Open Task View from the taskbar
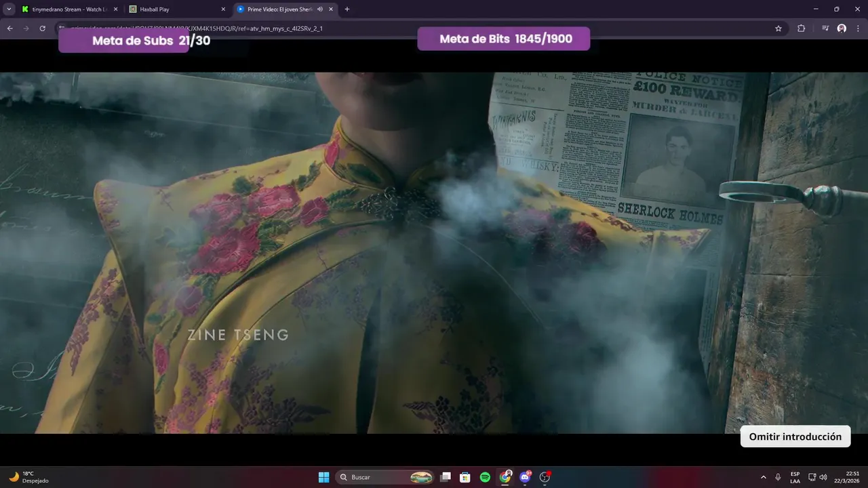The image size is (868, 488). coord(446,477)
